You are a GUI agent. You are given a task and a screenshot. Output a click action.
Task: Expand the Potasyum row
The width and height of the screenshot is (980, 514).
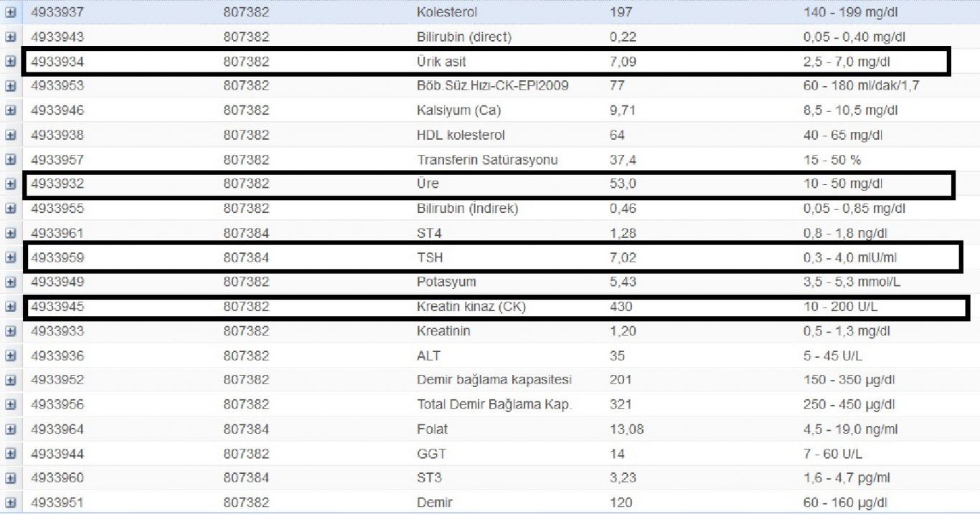[10, 282]
